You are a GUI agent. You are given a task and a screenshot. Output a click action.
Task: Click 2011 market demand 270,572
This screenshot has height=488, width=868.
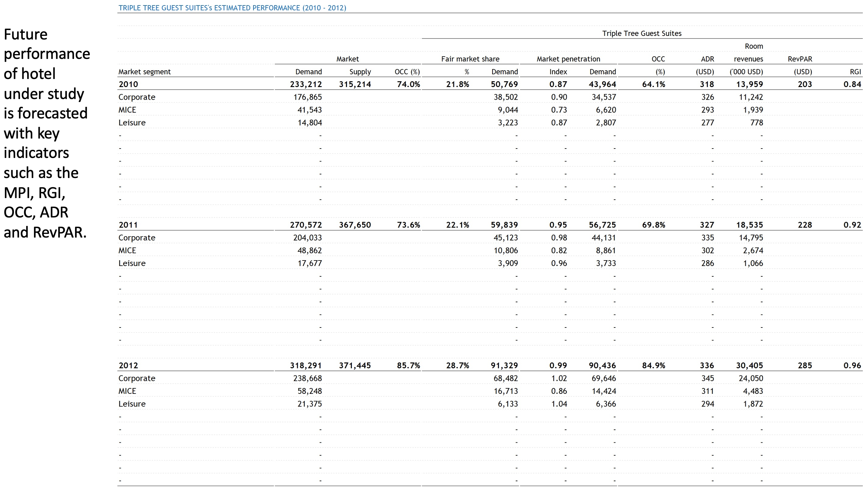(x=306, y=225)
